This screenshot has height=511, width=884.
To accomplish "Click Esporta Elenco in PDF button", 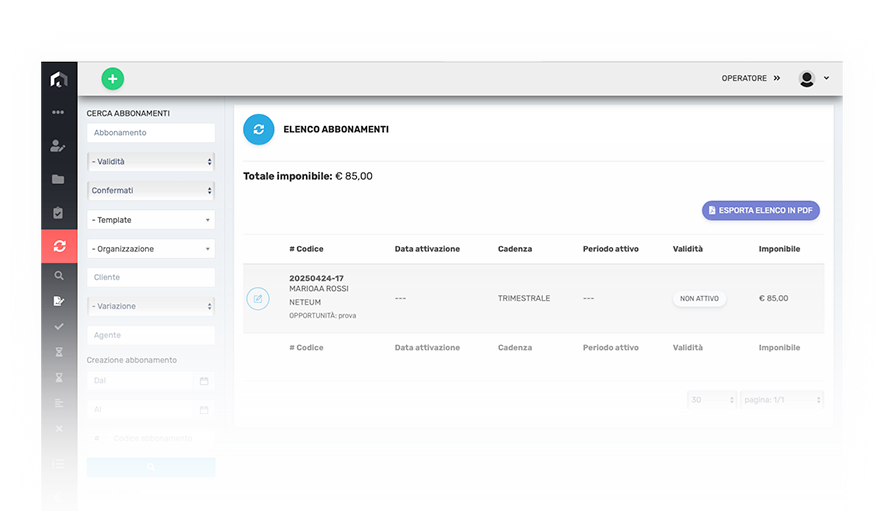I will click(x=761, y=211).
